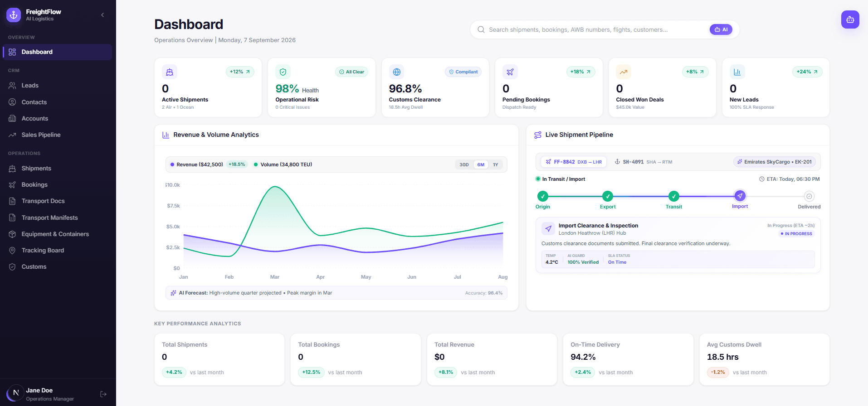Click the Compliant status badge

pos(463,72)
